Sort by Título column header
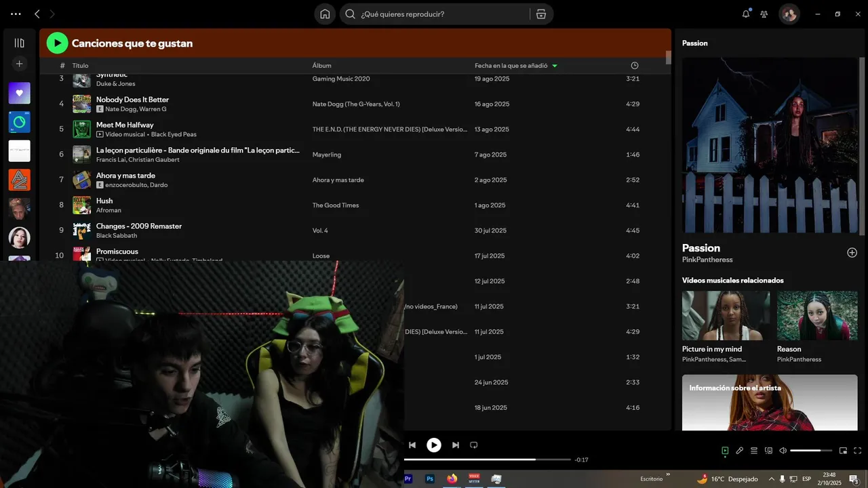Screen dimensions: 868x488 (81, 66)
